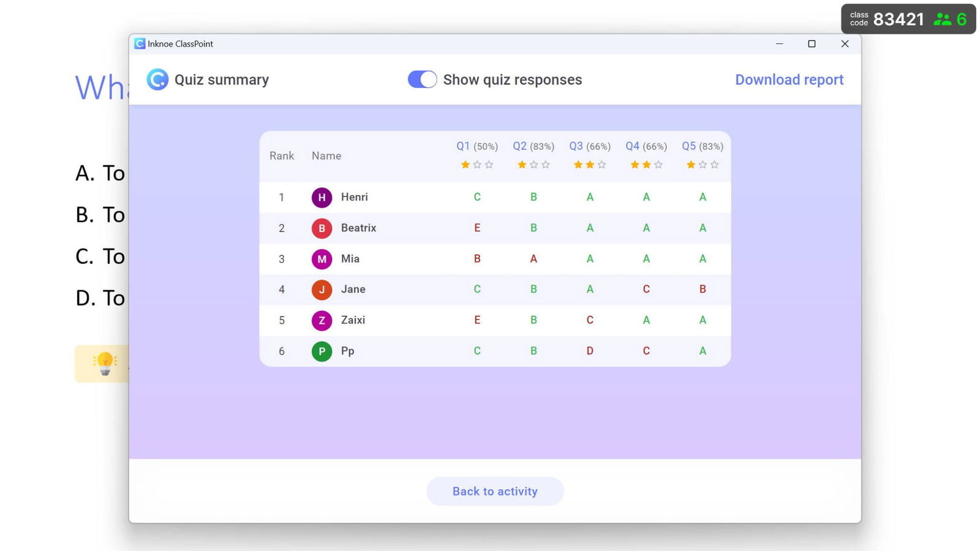Select Zaixi's avatar icon
980x551 pixels.
321,320
